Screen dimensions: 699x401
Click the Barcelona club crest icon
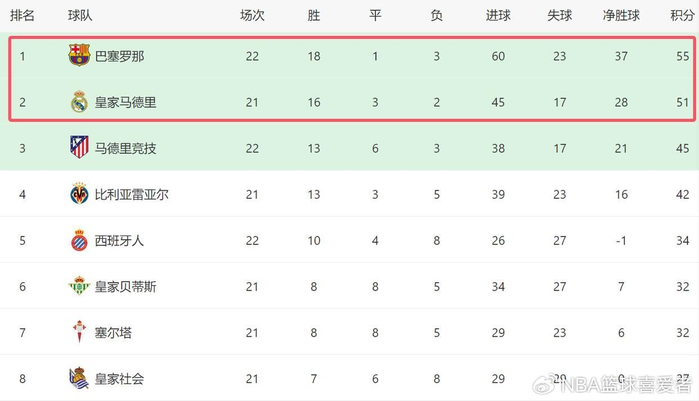[x=79, y=56]
